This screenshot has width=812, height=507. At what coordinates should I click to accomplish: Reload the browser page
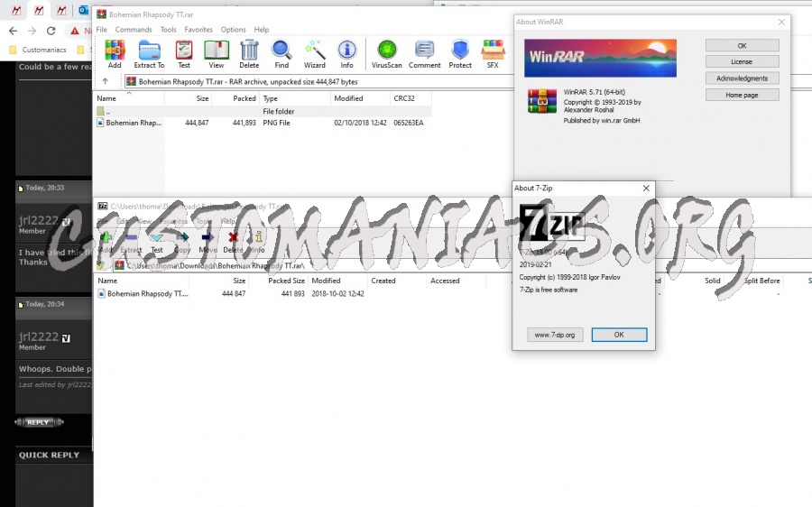point(51,31)
